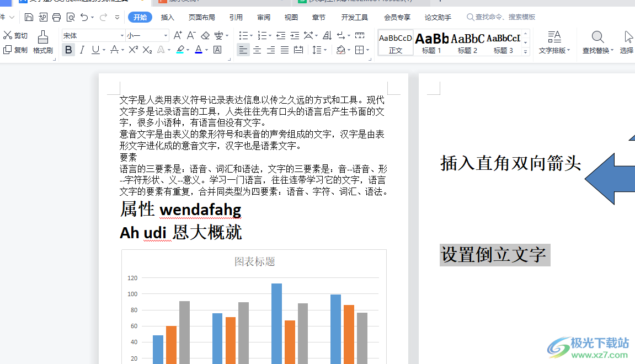Apply the Normal (正文) style

tap(396, 42)
